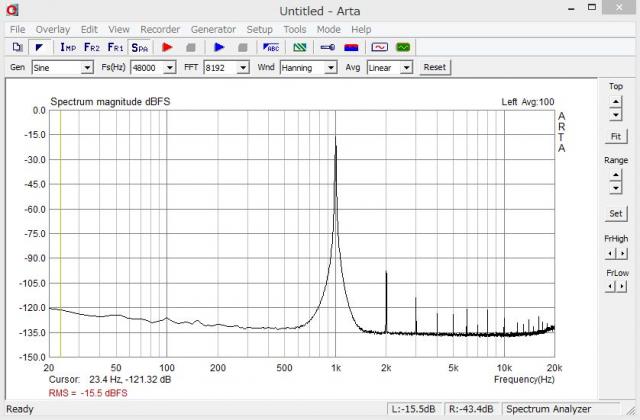Click the R:-43.4dB level in status bar
The image size is (640, 420).
471,409
